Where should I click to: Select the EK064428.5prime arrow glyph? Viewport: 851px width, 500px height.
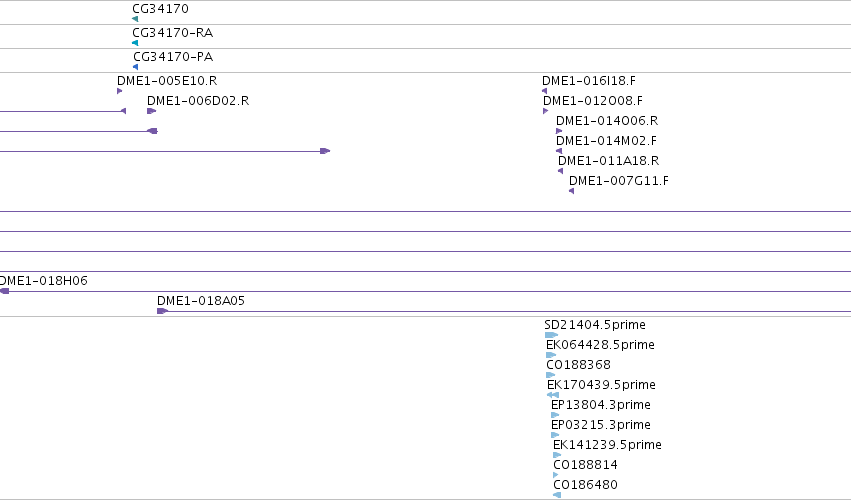551,355
